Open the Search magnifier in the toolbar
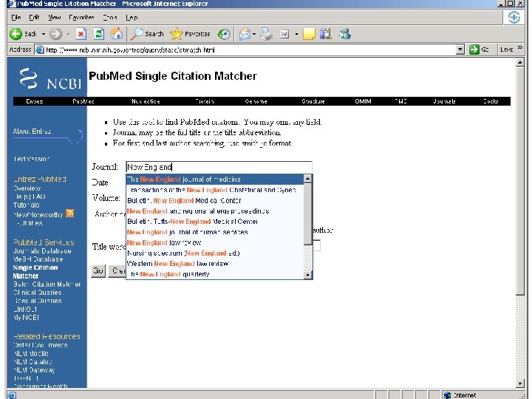 click(x=147, y=33)
